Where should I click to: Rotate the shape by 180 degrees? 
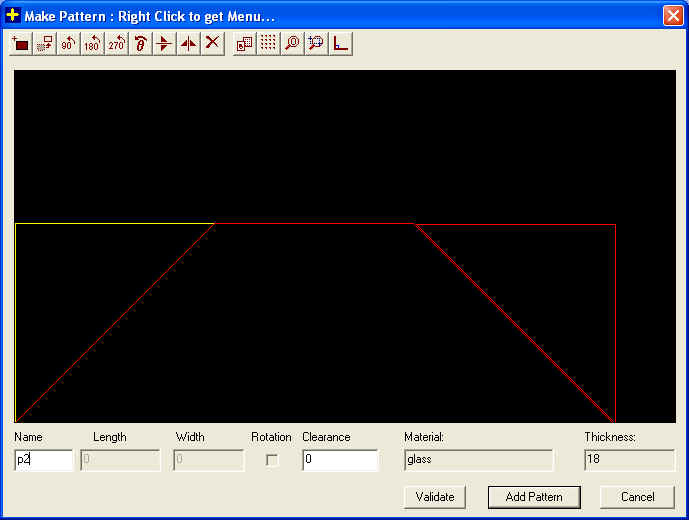pos(92,43)
